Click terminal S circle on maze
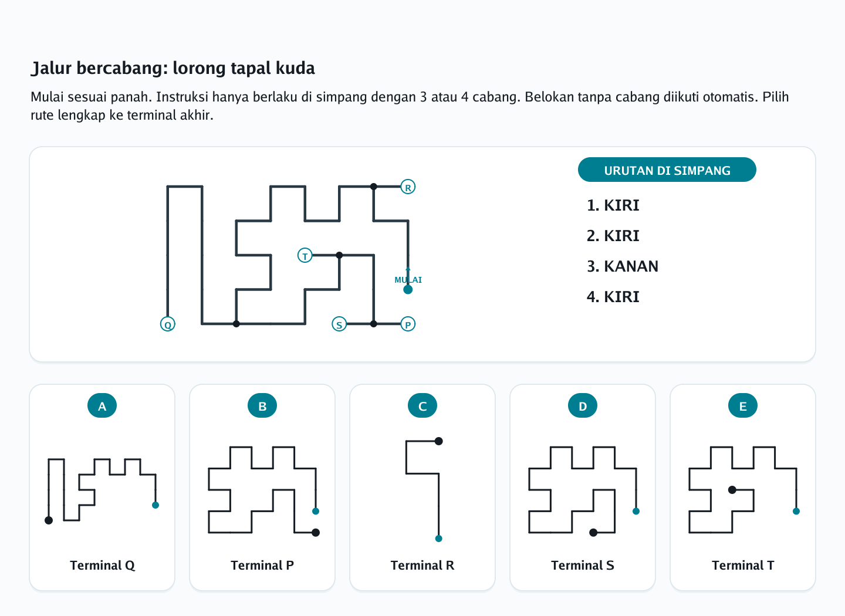 point(339,324)
